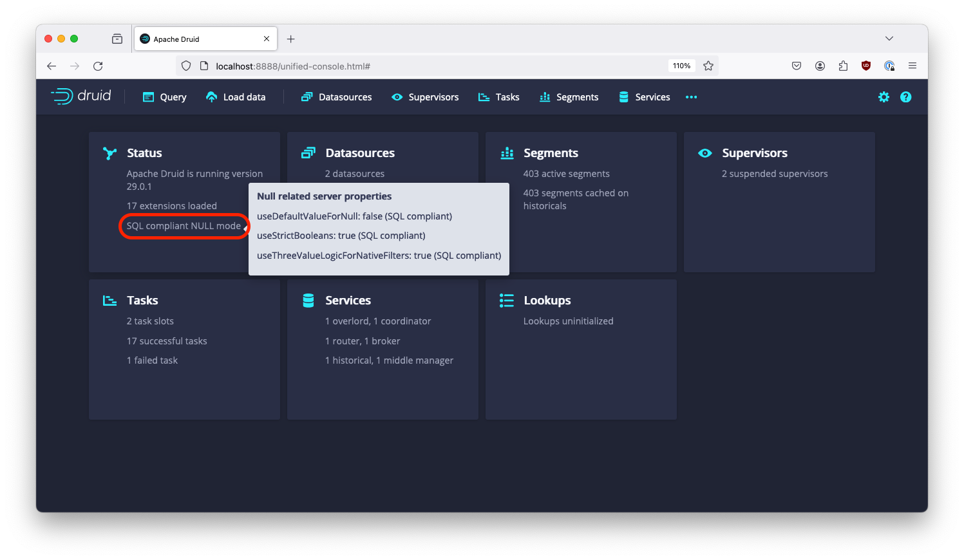Reload the page with the refresh button
The height and width of the screenshot is (560, 964).
click(x=98, y=65)
